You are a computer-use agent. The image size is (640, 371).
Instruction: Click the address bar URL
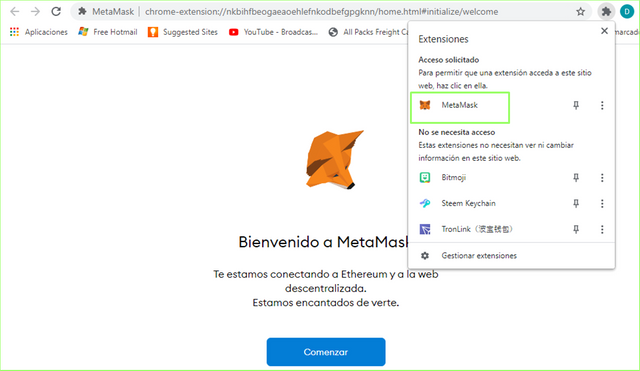tap(321, 12)
